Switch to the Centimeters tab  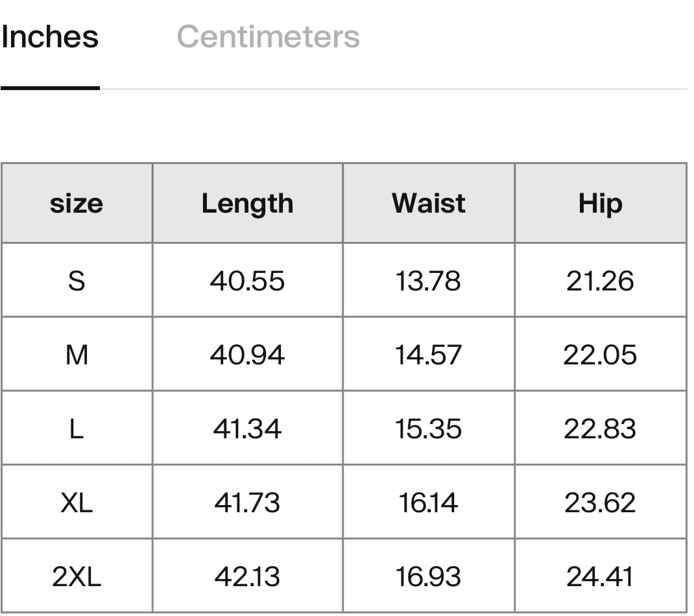coord(269,37)
